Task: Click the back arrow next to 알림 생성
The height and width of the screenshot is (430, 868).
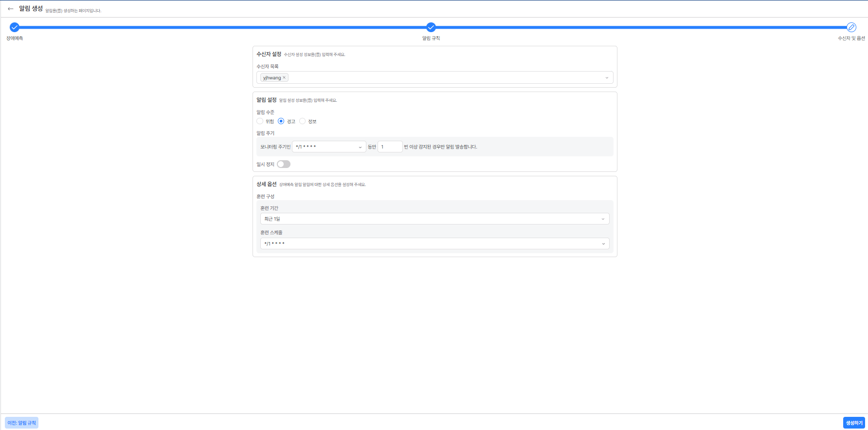Action: [x=11, y=9]
